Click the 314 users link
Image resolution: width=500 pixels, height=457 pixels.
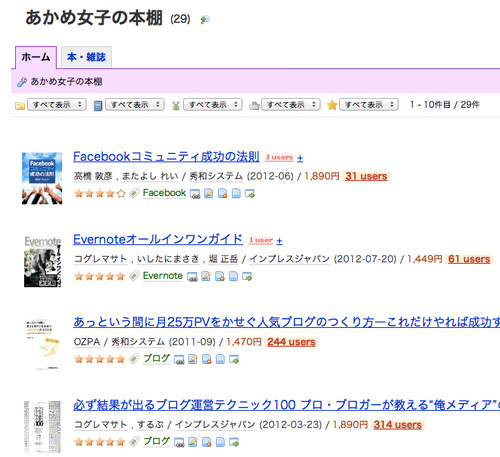pyautogui.click(x=397, y=425)
